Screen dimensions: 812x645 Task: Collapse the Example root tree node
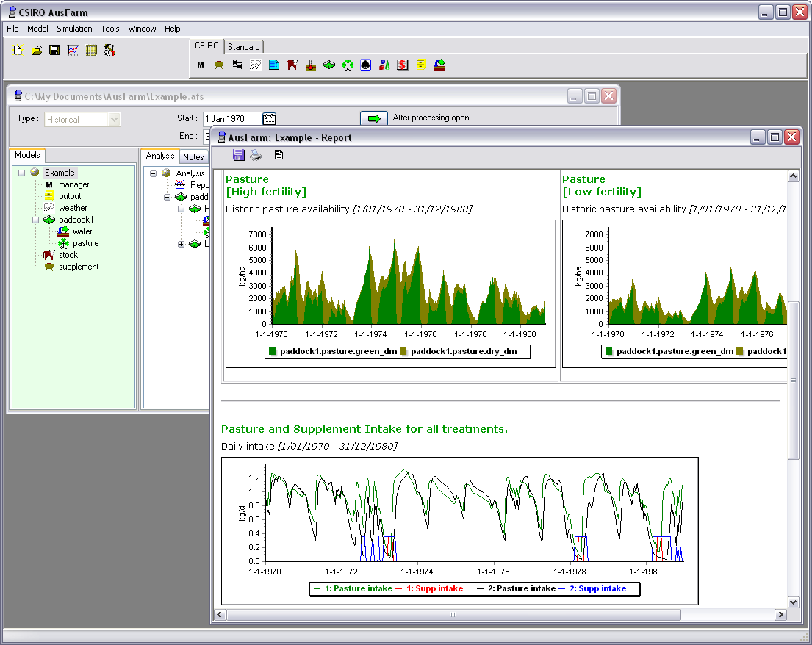pos(22,173)
